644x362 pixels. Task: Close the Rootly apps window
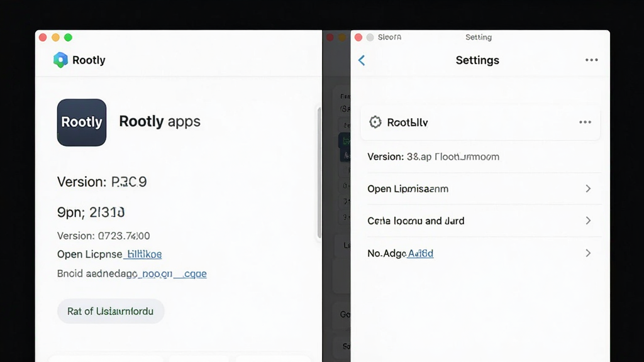click(43, 37)
